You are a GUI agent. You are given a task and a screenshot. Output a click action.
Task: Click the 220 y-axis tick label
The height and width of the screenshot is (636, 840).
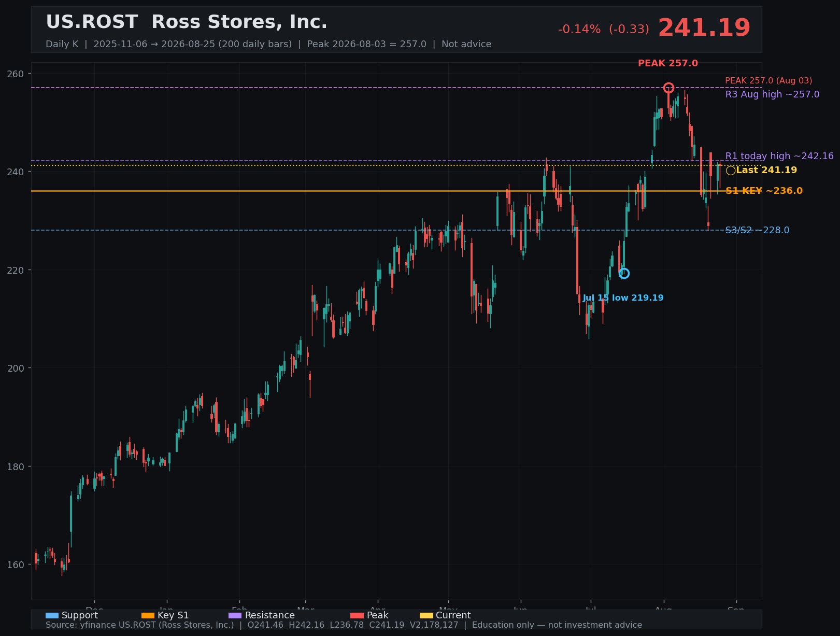(x=16, y=270)
